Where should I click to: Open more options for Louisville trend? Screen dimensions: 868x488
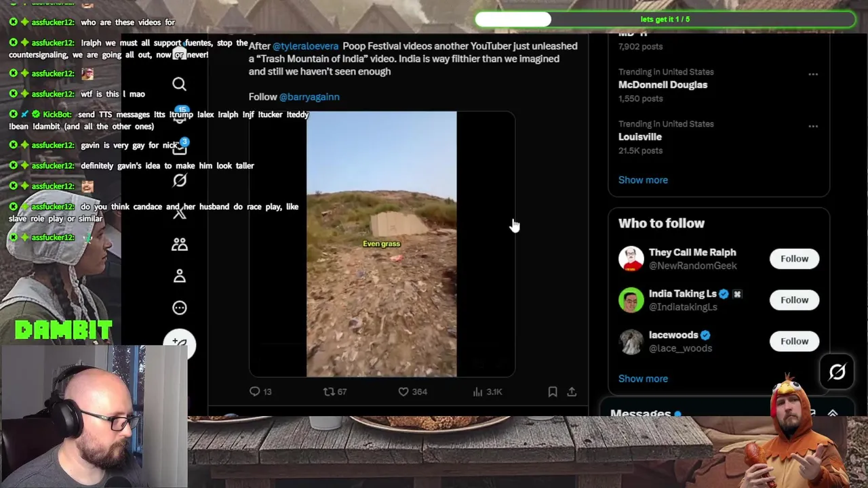(x=813, y=126)
